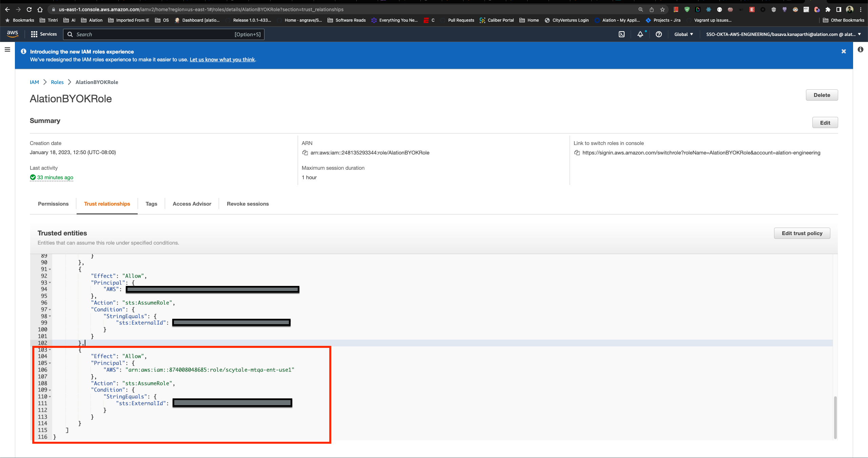Open the Chrome profile avatar
The image size is (868, 458).
click(x=850, y=9)
